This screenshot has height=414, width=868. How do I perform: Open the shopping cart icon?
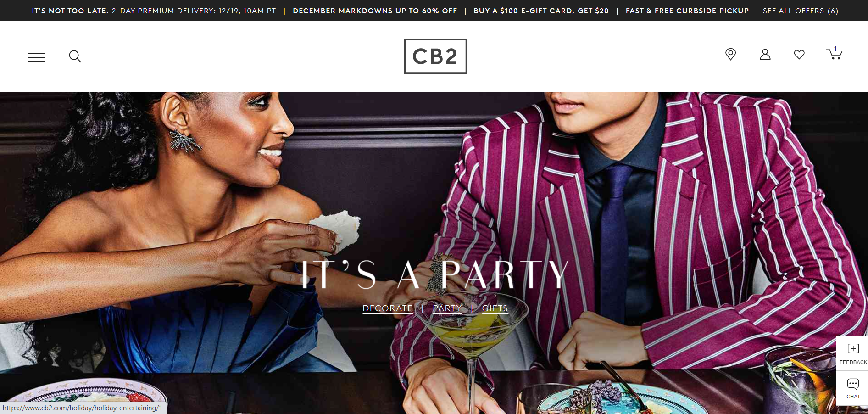coord(834,53)
